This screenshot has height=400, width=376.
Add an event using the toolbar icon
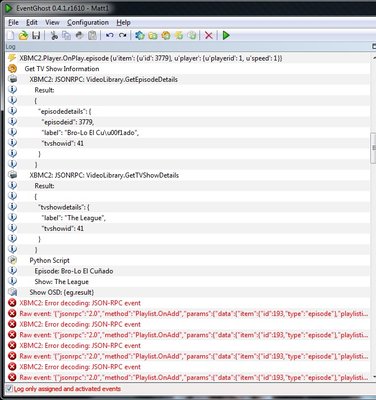(179, 35)
